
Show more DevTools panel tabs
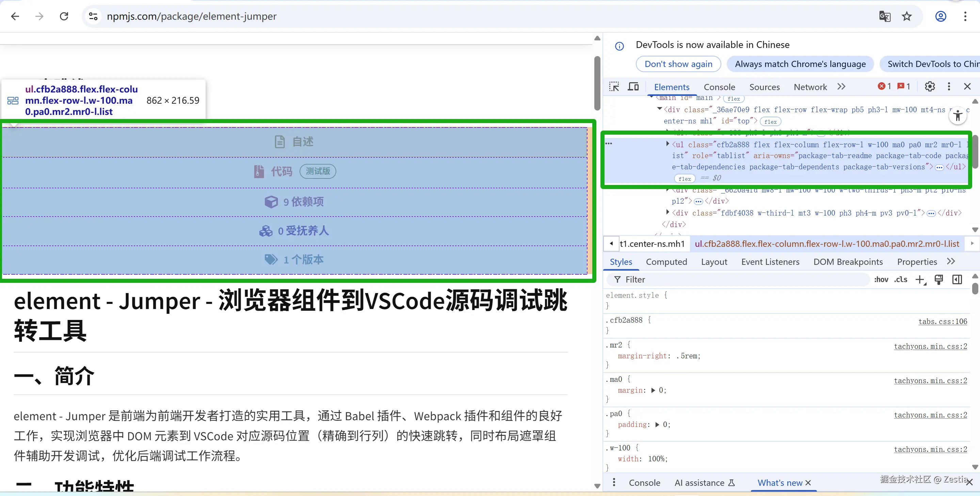click(841, 87)
